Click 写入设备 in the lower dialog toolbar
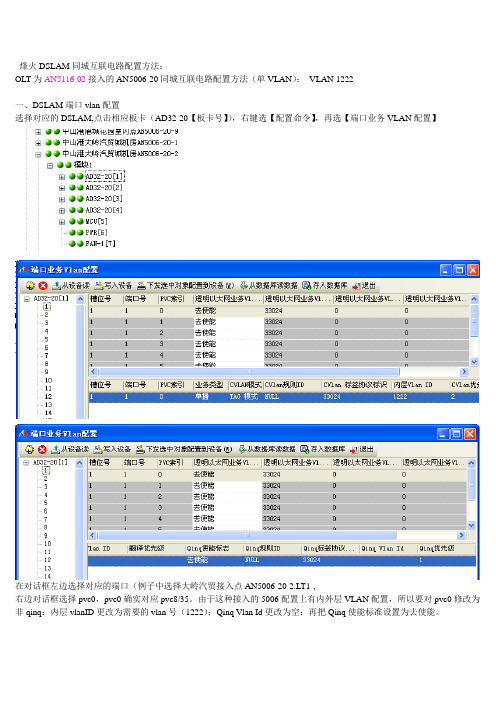496x702 pixels. click(x=112, y=449)
